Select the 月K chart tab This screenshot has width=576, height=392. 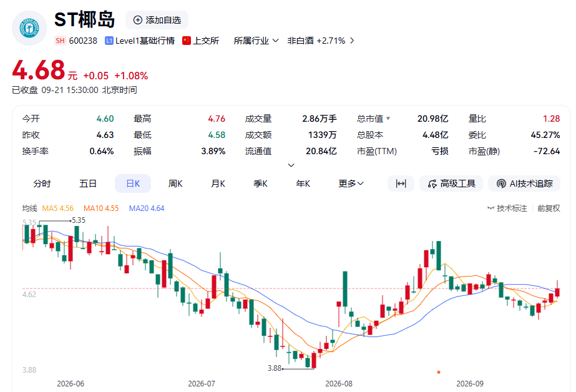tap(218, 184)
